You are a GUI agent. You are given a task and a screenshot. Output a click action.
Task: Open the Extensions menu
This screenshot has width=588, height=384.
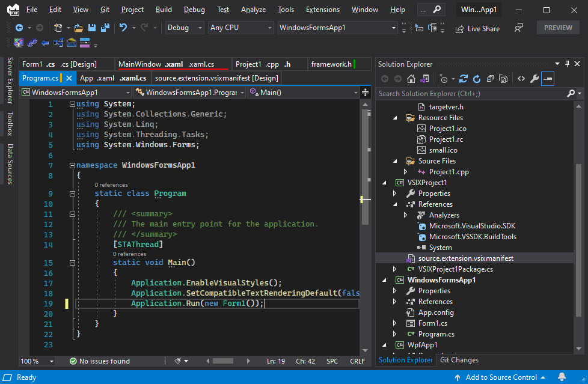pyautogui.click(x=322, y=9)
